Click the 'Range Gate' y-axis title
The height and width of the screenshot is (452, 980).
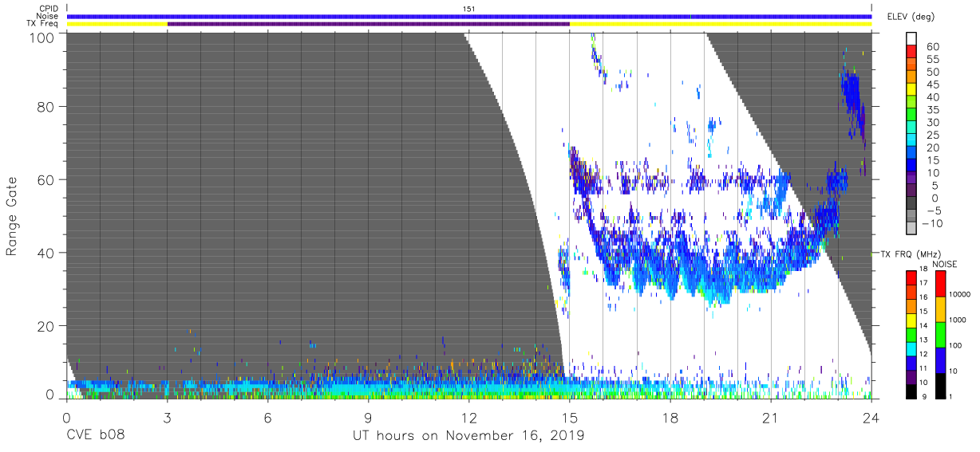[12, 216]
